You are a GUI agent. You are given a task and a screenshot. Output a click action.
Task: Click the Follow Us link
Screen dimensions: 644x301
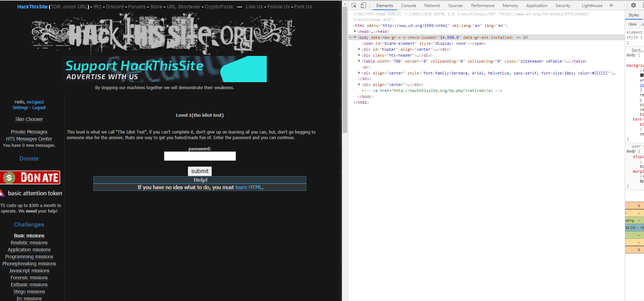(278, 7)
